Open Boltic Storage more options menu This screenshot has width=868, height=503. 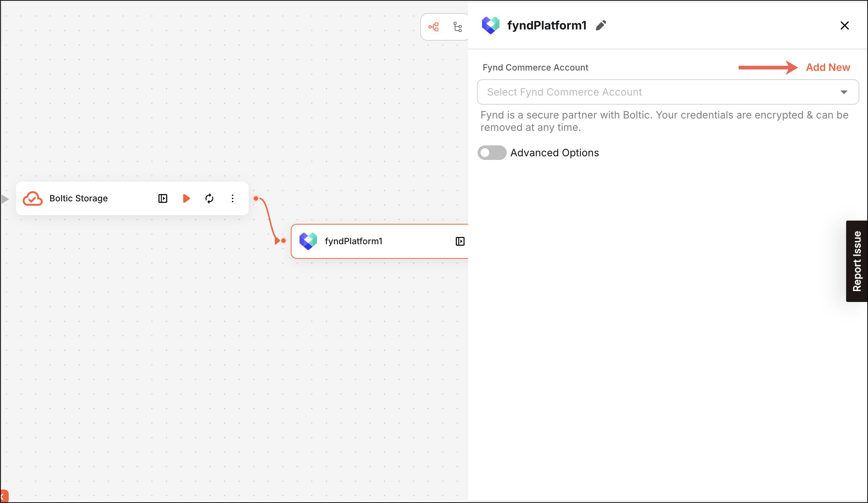(233, 198)
